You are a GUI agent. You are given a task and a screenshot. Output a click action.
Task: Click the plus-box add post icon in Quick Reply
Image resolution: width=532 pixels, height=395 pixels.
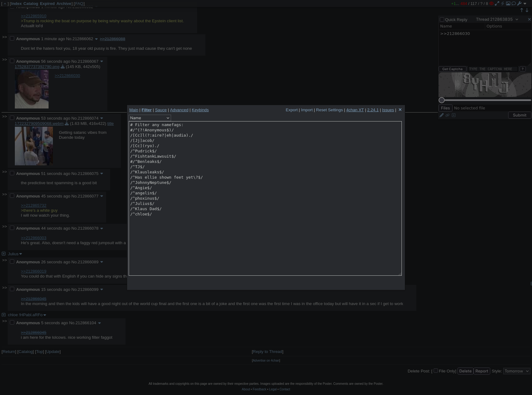pyautogui.click(x=454, y=115)
